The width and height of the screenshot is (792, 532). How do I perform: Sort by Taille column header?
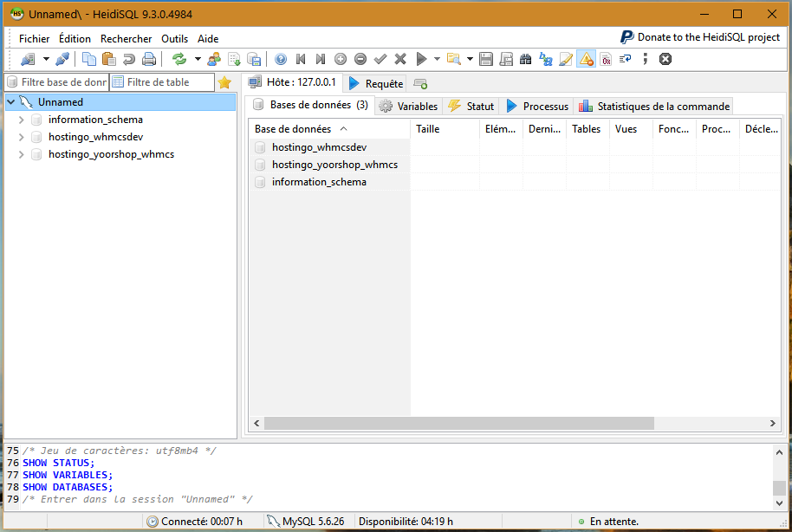pyautogui.click(x=445, y=129)
